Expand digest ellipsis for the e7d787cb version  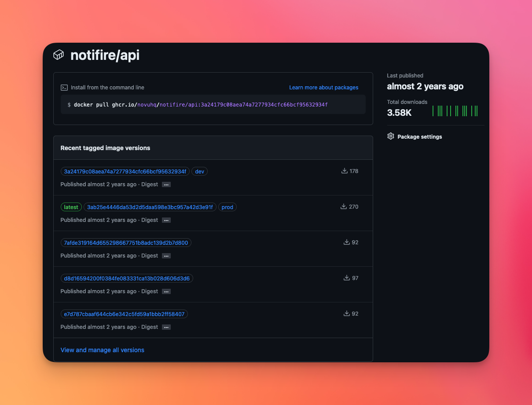pyautogui.click(x=166, y=328)
